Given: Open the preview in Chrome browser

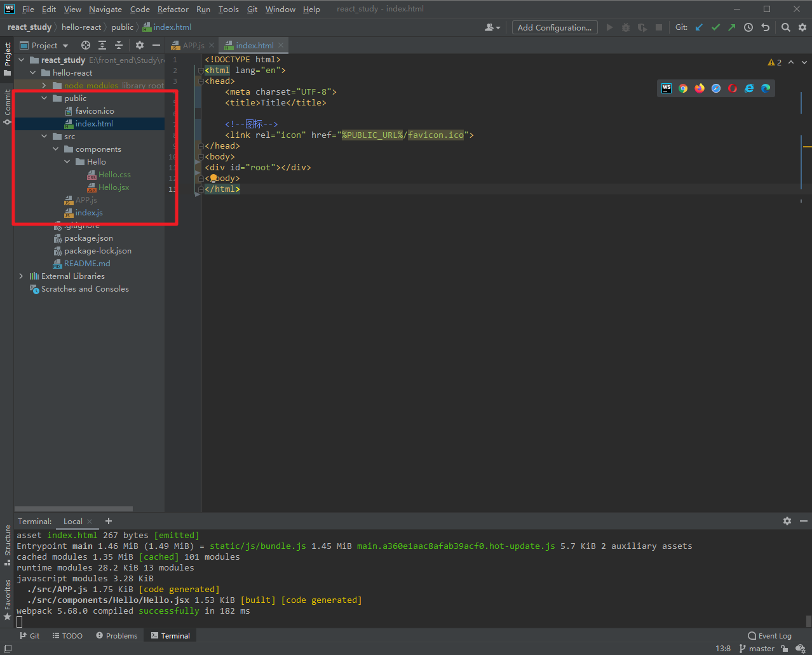Looking at the screenshot, I should [683, 88].
